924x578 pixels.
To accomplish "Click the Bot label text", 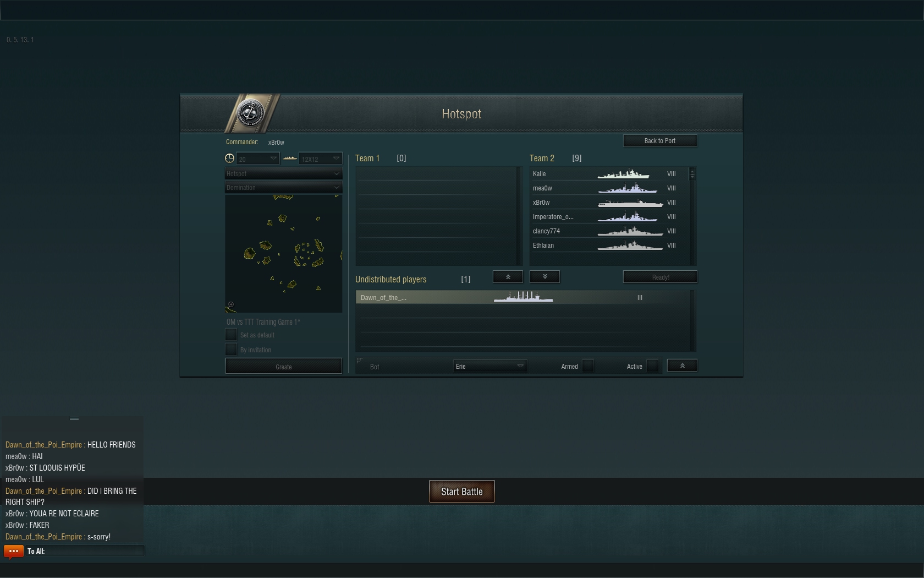I will click(375, 367).
